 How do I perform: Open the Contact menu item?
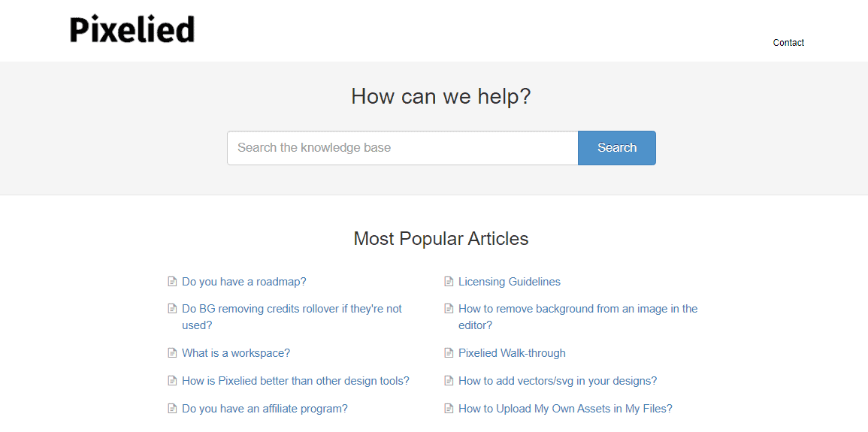tap(788, 43)
